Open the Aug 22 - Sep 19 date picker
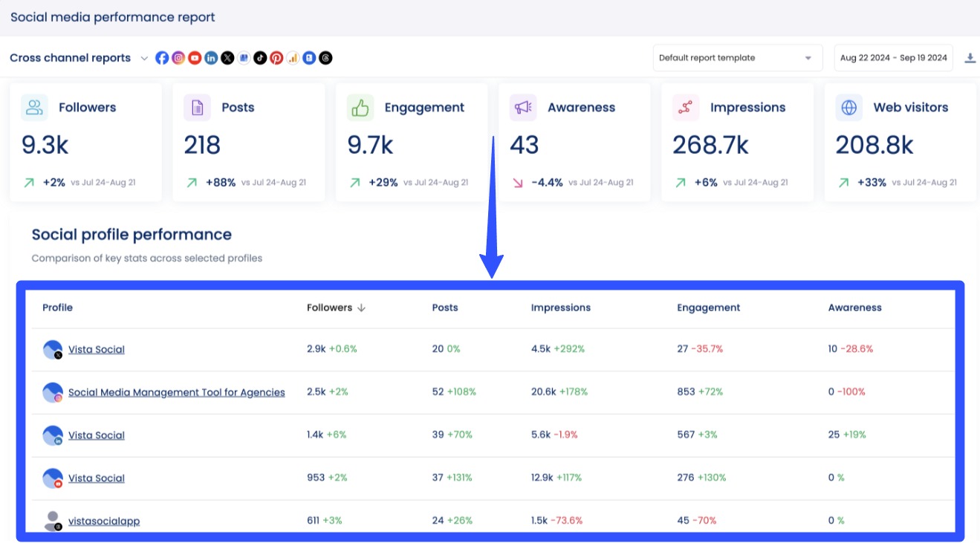This screenshot has width=980, height=543. click(x=893, y=58)
